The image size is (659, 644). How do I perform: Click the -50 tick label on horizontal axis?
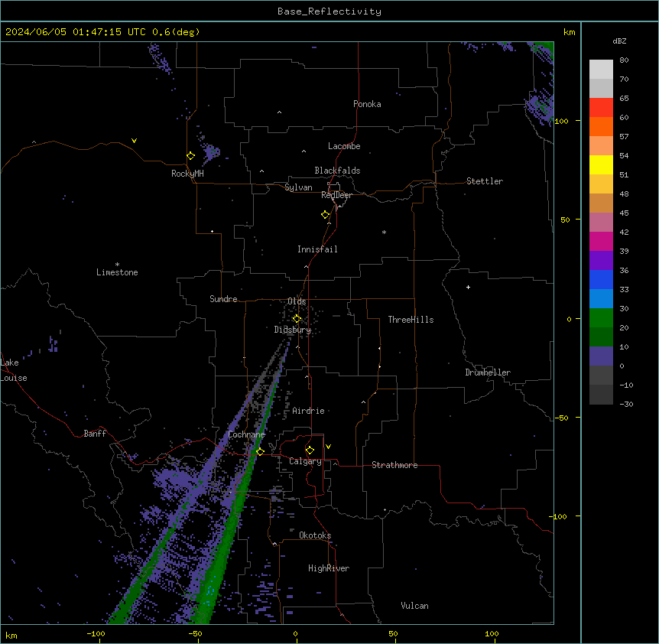click(195, 633)
